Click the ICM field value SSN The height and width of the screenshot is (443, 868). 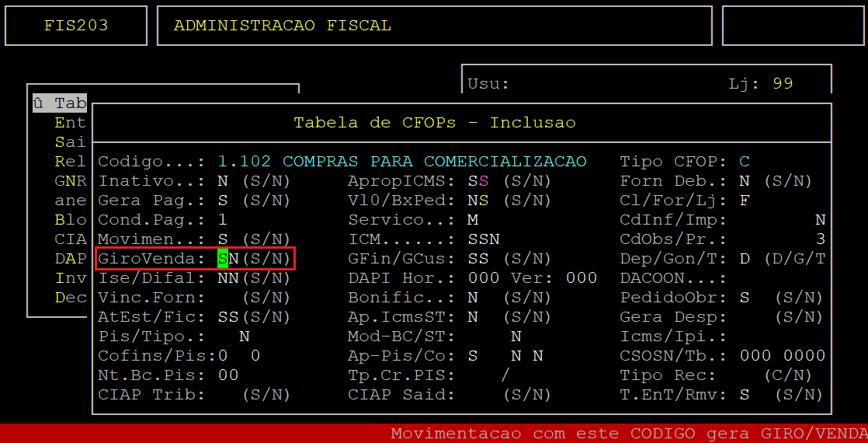click(483, 239)
